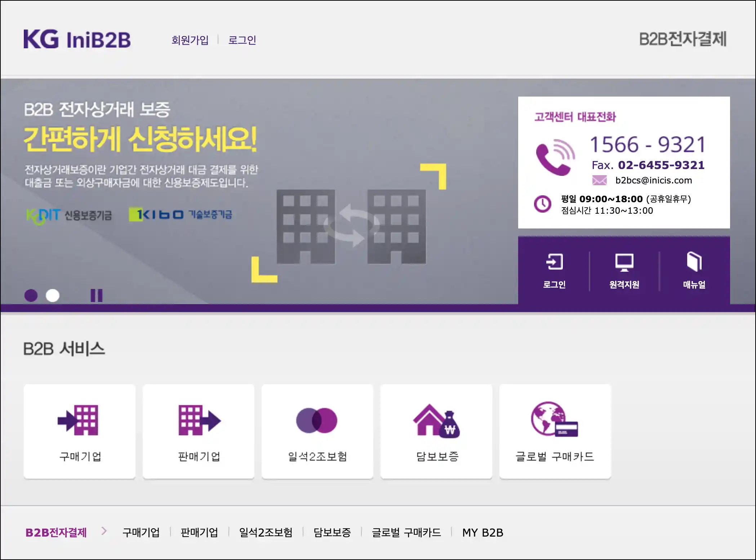Go to 일석2조보험 in footer menu
Image resolution: width=756 pixels, height=560 pixels.
click(266, 532)
